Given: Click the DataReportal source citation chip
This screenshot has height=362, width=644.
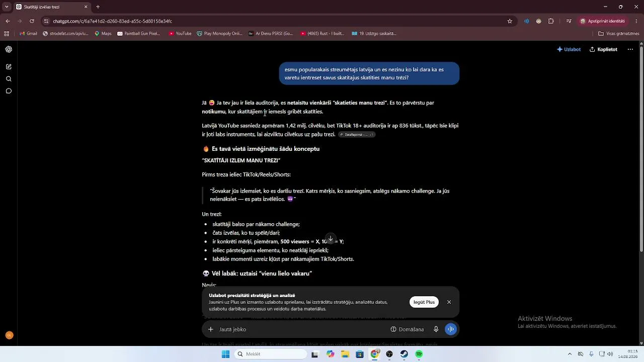Looking at the screenshot, I should click(x=357, y=135).
